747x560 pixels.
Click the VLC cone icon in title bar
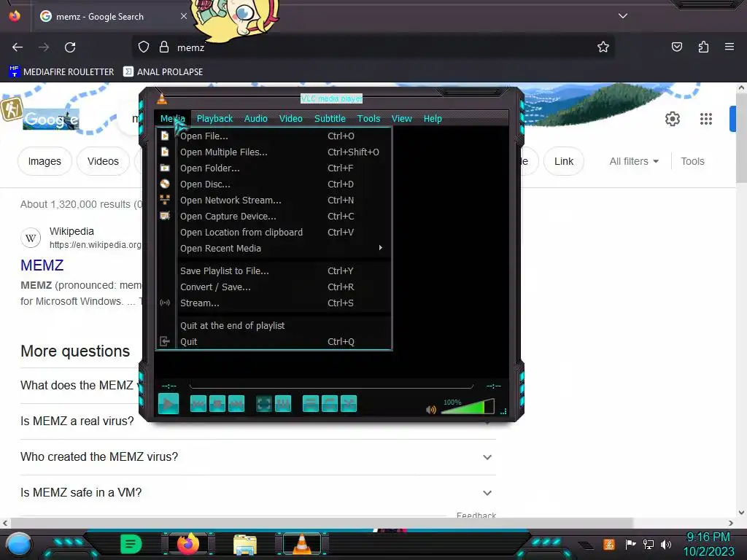[x=162, y=98]
